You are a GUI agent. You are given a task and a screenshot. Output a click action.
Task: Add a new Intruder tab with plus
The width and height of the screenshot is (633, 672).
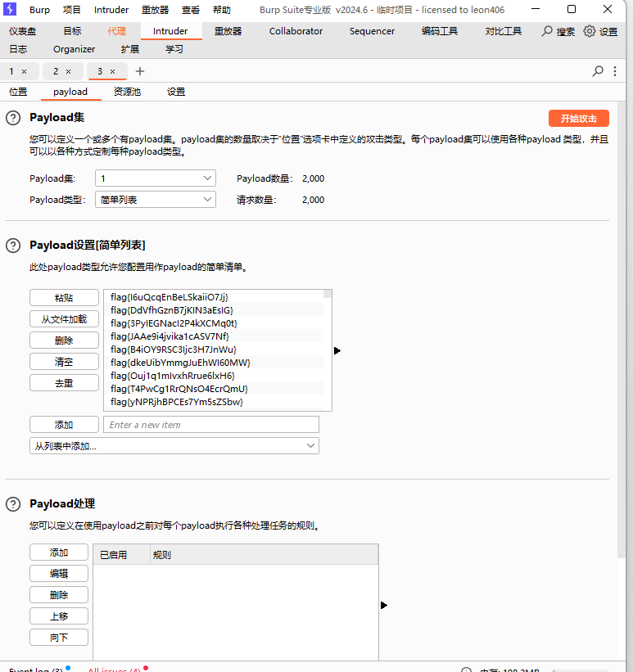coord(140,71)
